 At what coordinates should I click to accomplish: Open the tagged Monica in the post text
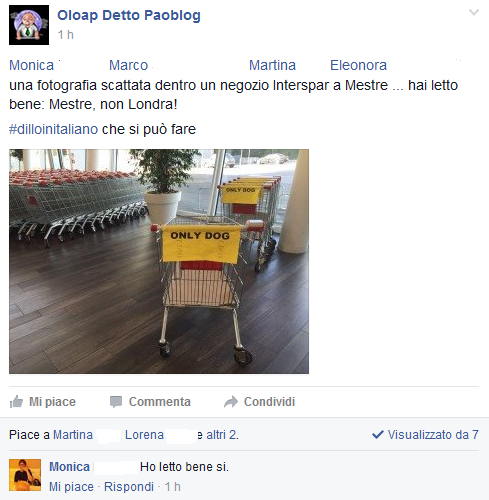click(x=31, y=65)
